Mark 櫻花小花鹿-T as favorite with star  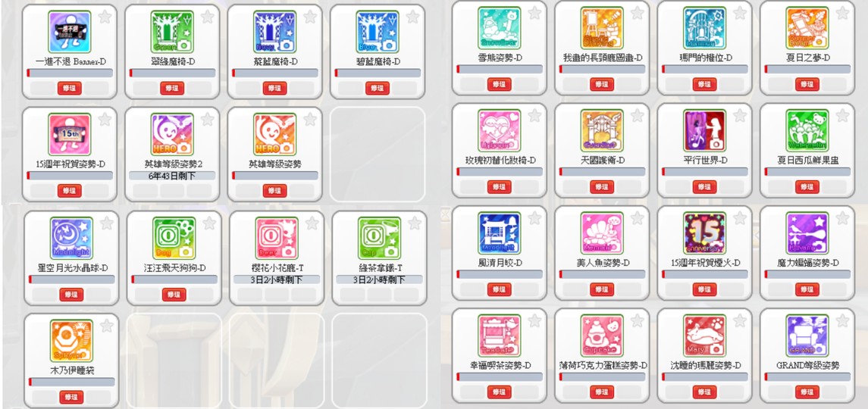[x=312, y=223]
